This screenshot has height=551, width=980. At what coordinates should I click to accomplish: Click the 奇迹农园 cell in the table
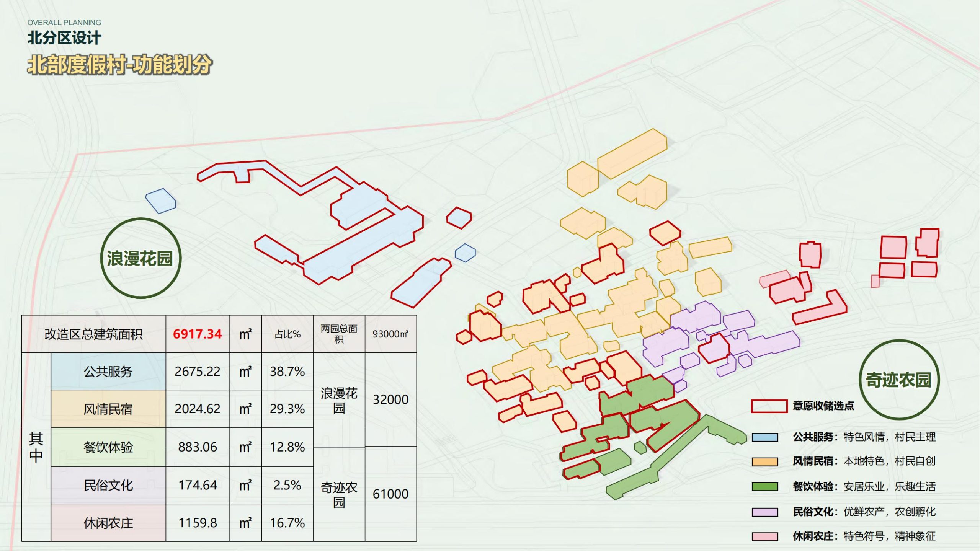(339, 494)
